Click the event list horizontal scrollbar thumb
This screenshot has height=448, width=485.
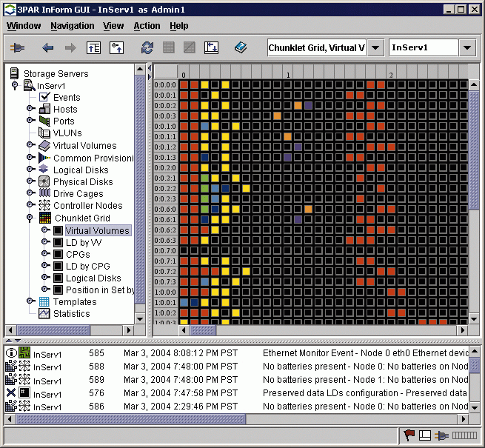131,419
